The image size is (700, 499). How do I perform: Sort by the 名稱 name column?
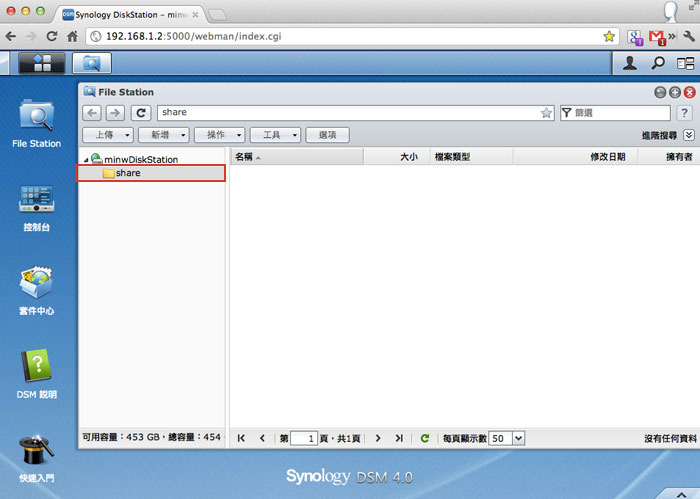[296, 157]
